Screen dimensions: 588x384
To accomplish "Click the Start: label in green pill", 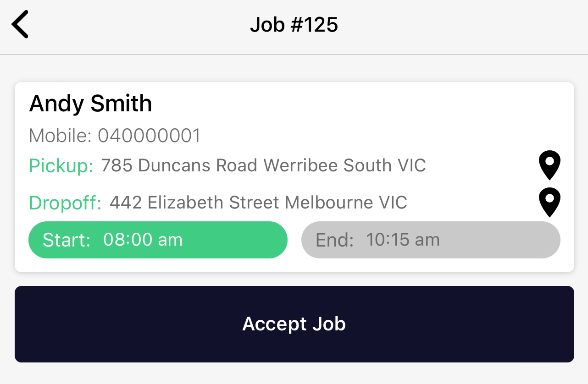I will (67, 240).
